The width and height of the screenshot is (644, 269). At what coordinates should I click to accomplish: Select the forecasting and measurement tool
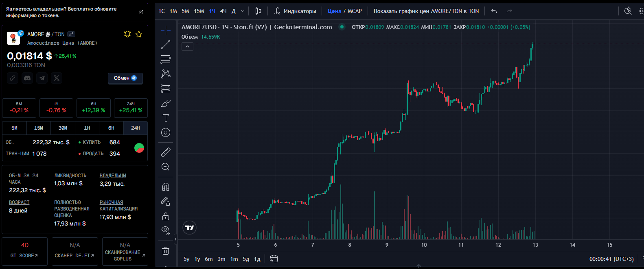tap(166, 89)
